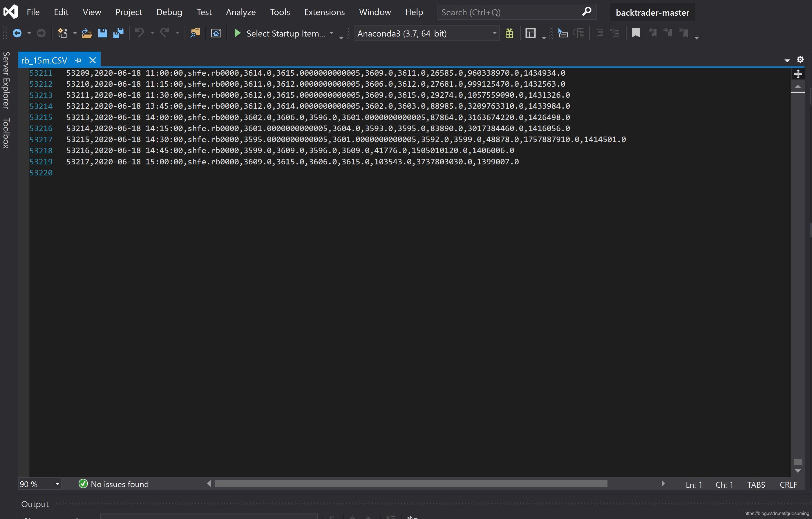Click the New Project icon
Viewport: 812px width, 519px height.
coord(62,33)
